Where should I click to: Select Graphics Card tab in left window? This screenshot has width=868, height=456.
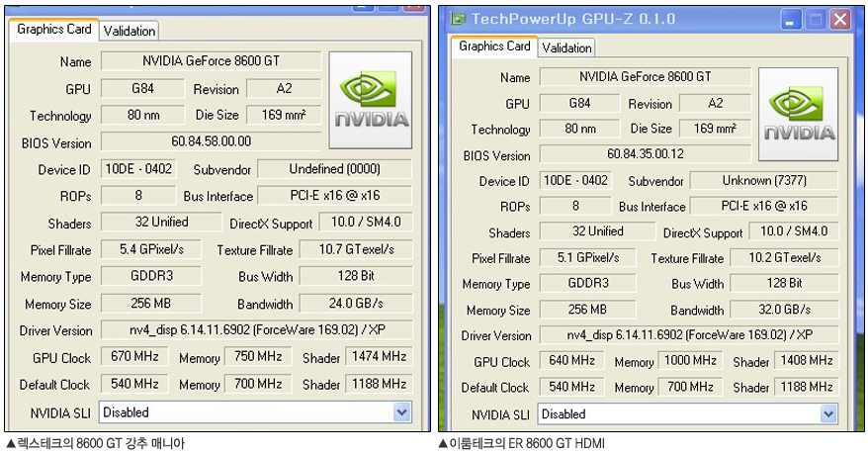[x=53, y=30]
